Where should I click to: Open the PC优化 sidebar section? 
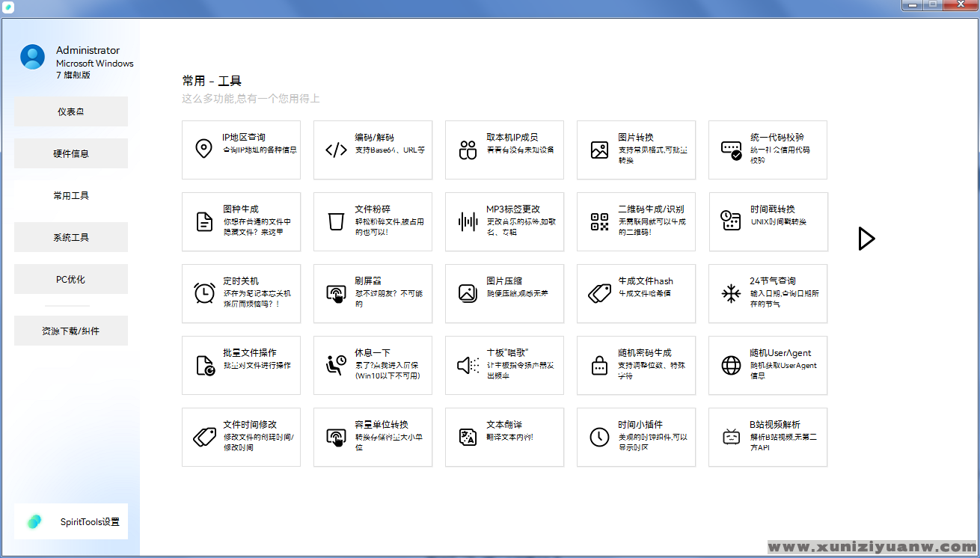pos(71,279)
